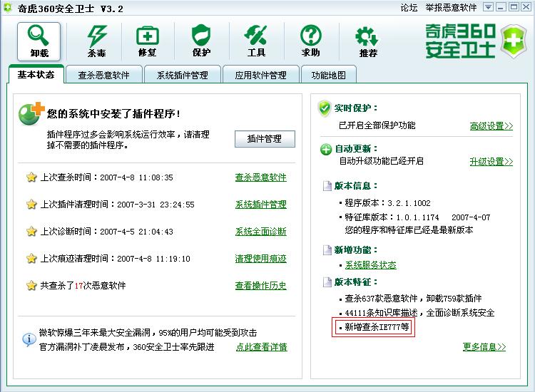Open the 点此查看详情 link
This screenshot has height=392, width=535.
coord(262,346)
